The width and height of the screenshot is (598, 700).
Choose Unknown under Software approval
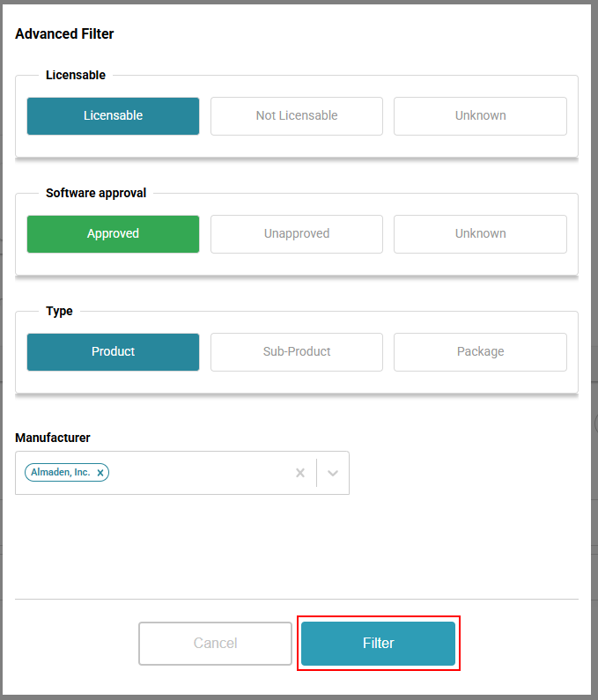[x=480, y=233]
